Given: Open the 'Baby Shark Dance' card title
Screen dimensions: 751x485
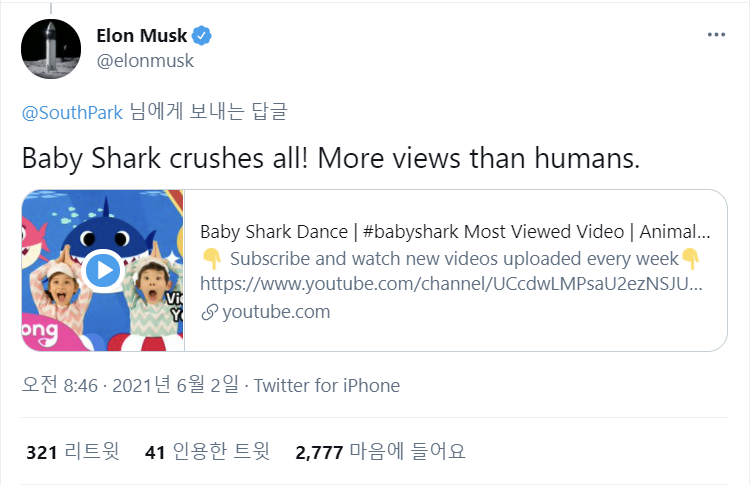Looking at the screenshot, I should point(455,232).
